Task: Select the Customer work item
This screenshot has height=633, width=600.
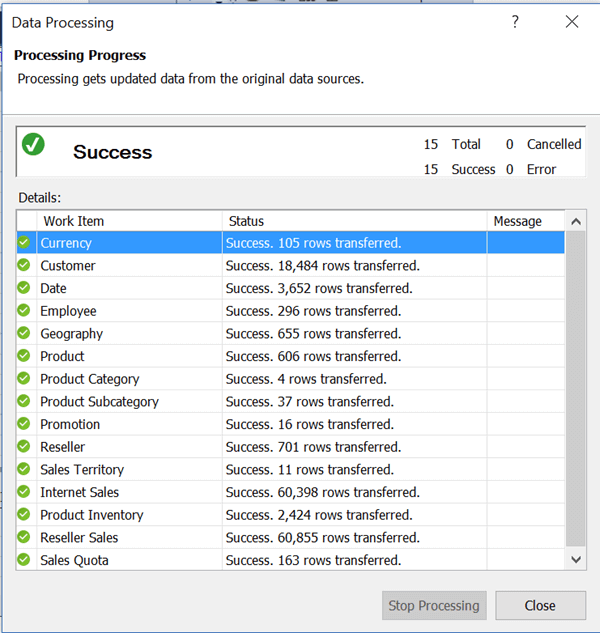Action: tap(291, 265)
